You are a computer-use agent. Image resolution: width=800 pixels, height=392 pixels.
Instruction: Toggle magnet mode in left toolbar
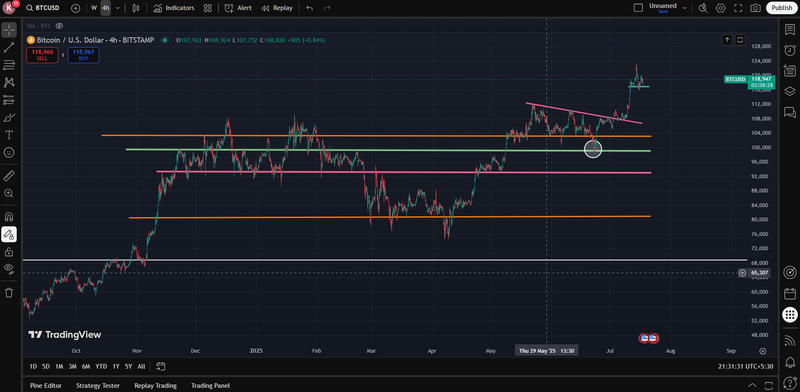click(x=9, y=217)
